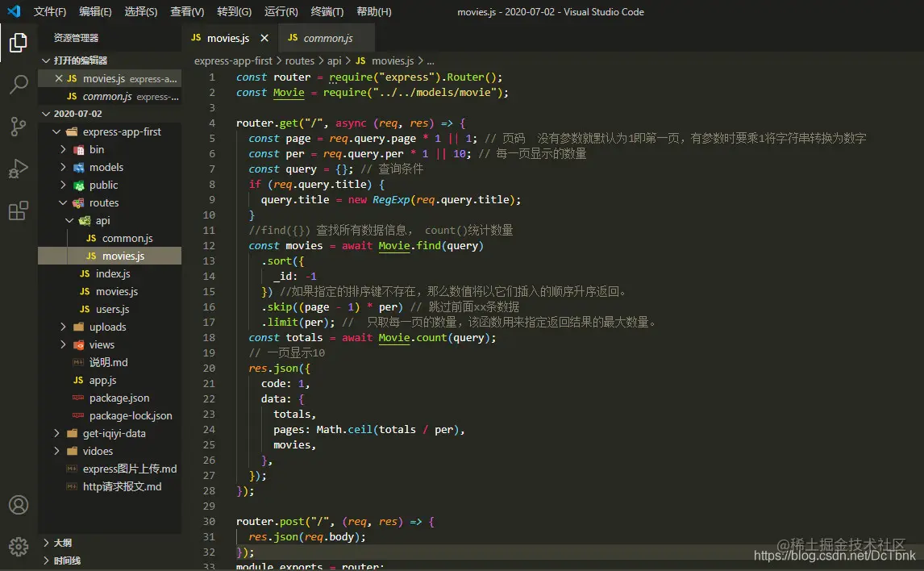Viewport: 924px width, 571px height.
Task: Click api in the breadcrumb path
Action: [x=334, y=60]
